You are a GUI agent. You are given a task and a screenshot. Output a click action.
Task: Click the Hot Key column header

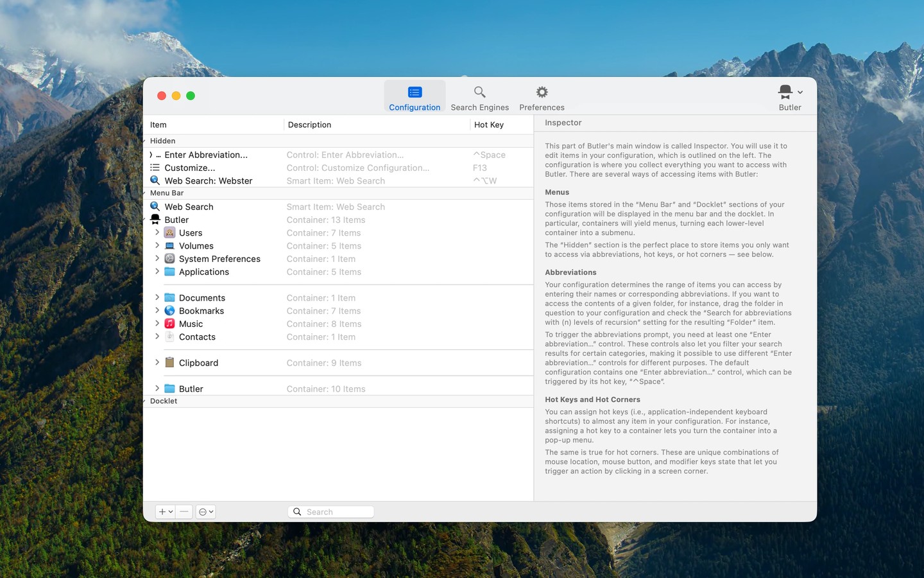pyautogui.click(x=502, y=125)
